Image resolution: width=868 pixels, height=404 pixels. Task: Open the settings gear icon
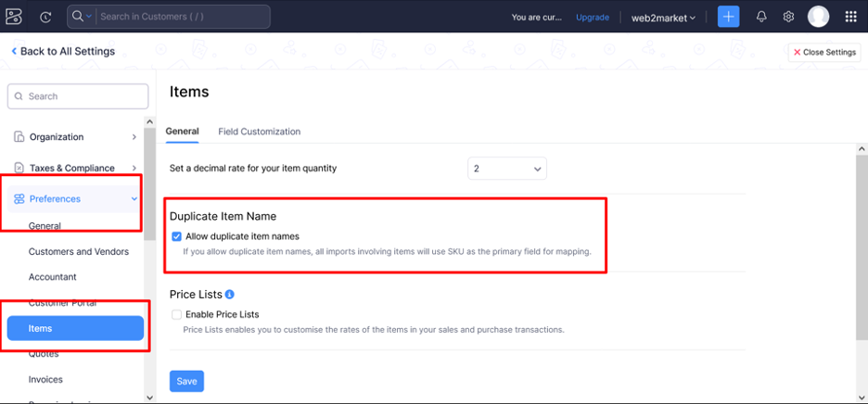pos(788,17)
